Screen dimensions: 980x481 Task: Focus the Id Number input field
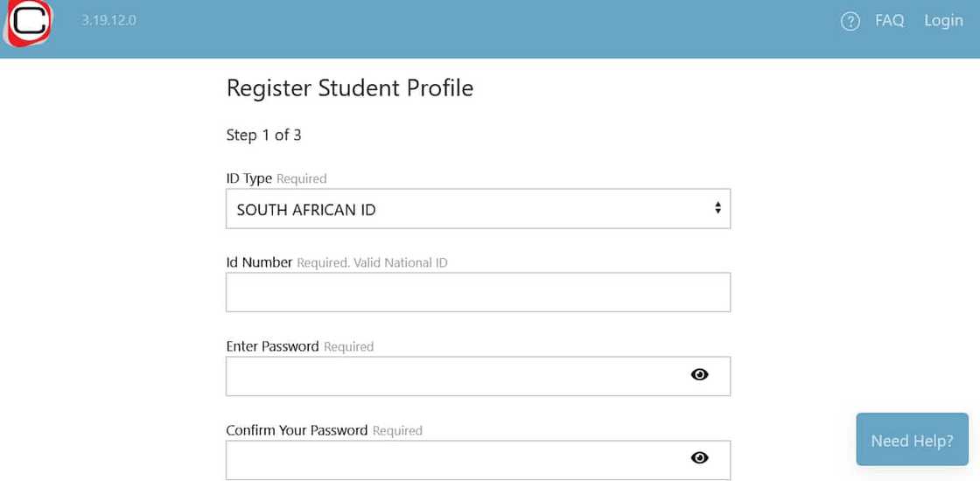pyautogui.click(x=478, y=292)
